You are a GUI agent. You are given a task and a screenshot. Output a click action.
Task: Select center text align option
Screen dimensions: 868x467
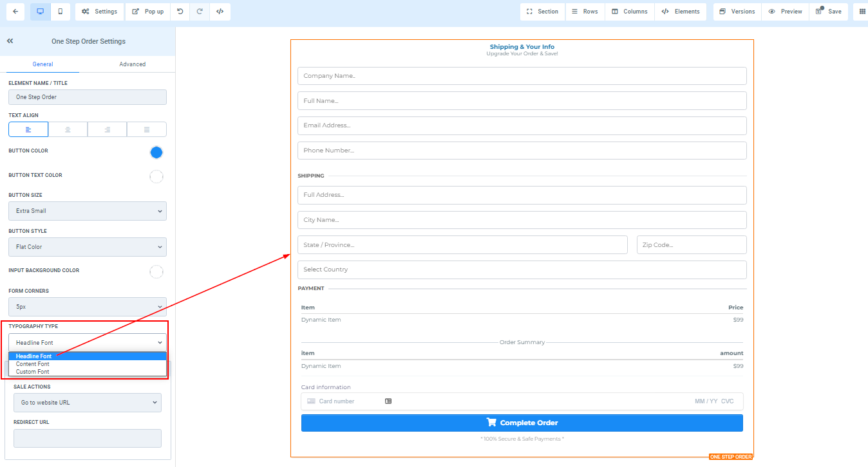click(x=68, y=129)
